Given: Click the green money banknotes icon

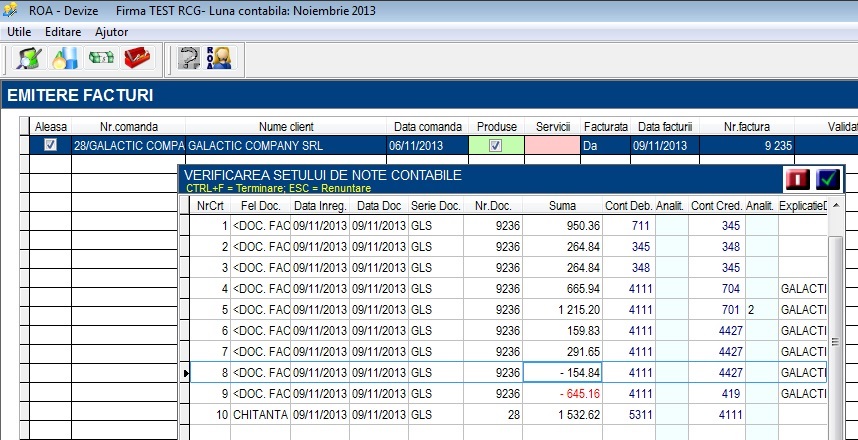Looking at the screenshot, I should [101, 58].
